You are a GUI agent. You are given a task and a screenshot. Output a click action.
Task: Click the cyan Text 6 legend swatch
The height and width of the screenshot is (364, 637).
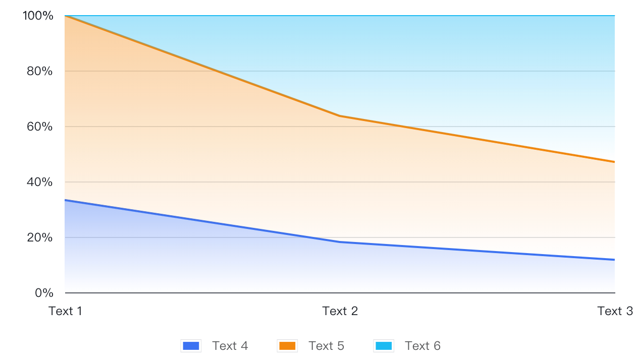coord(384,346)
